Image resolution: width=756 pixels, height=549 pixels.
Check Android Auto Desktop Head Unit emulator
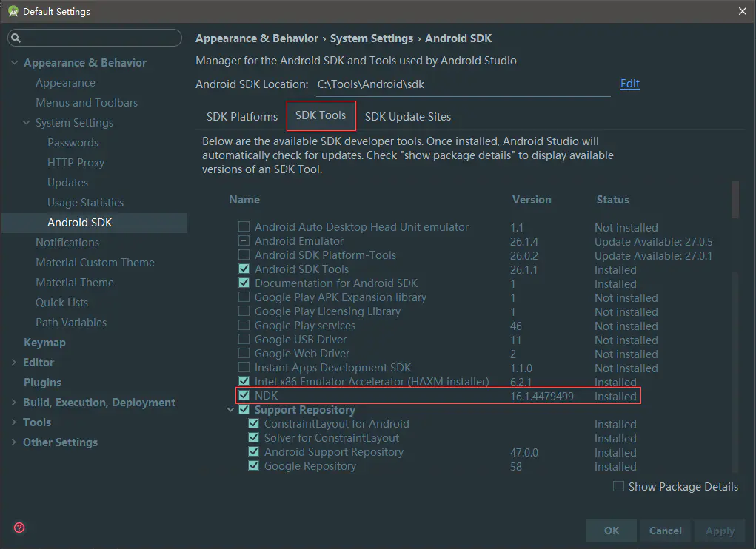click(x=244, y=226)
